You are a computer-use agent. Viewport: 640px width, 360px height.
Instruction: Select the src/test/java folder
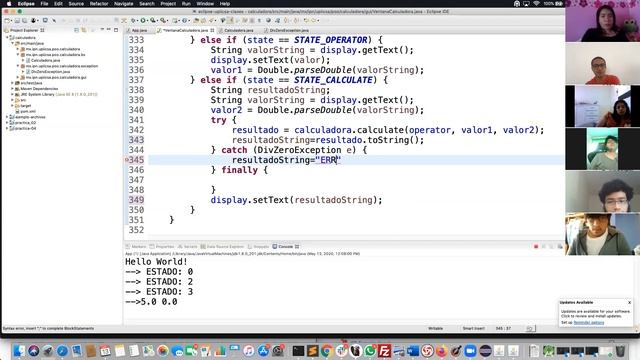coord(31,83)
